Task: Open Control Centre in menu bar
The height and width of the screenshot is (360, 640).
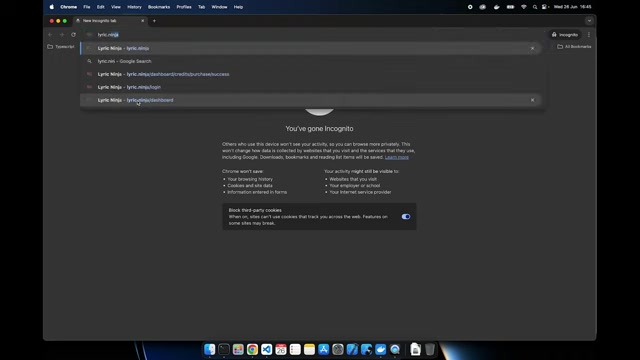Action: [x=545, y=7]
